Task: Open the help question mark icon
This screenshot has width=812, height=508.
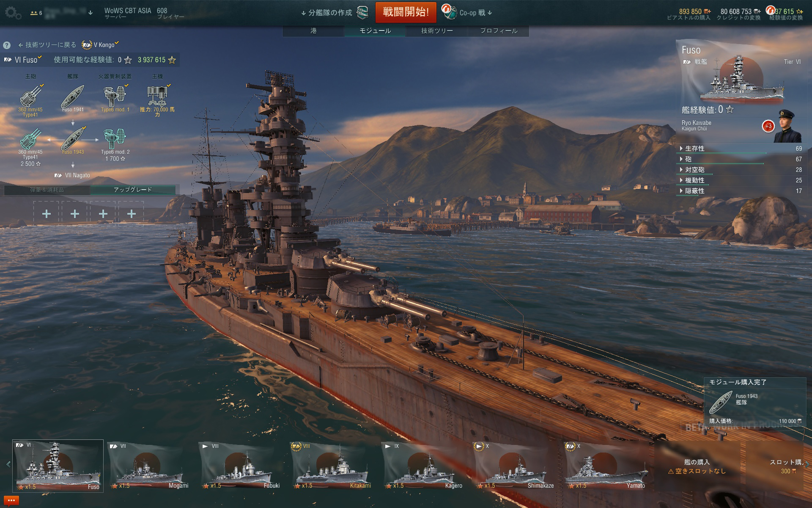Action: 7,45
